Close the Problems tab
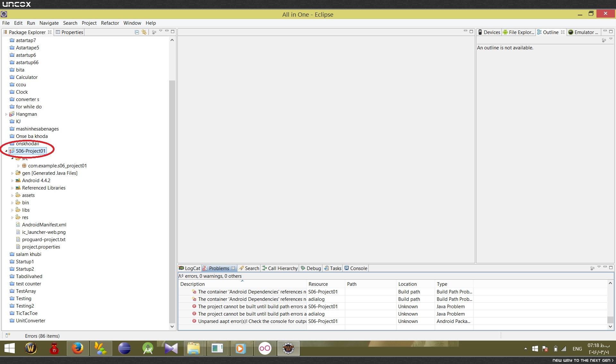This screenshot has width=616, height=364. (x=233, y=268)
